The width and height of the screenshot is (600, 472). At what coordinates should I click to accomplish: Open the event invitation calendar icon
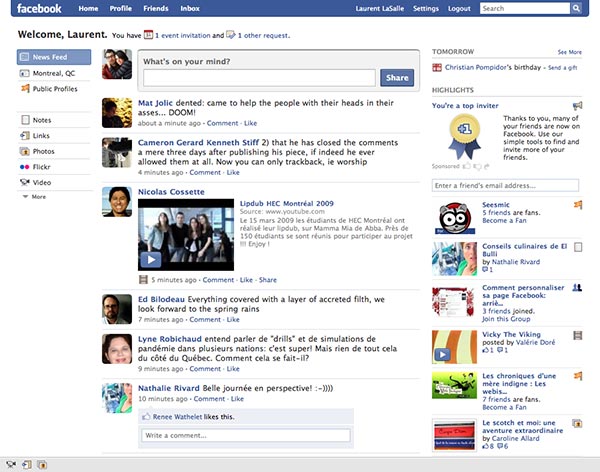[148, 35]
